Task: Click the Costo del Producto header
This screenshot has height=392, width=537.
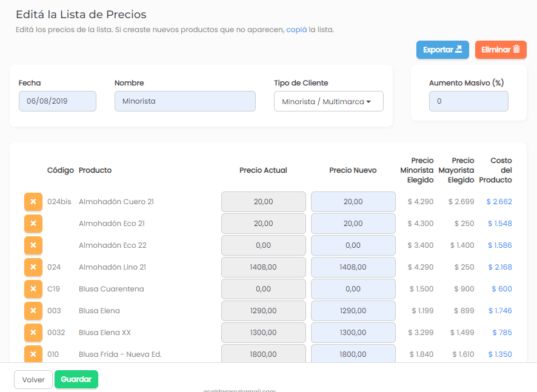Action: [x=496, y=170]
